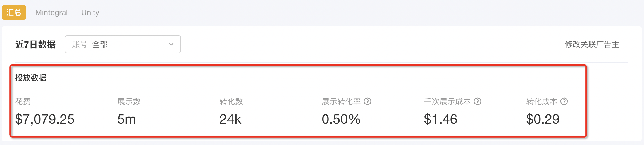Image resolution: width=644 pixels, height=145 pixels.
Task: Click the 近7日数据 title
Action: (35, 45)
